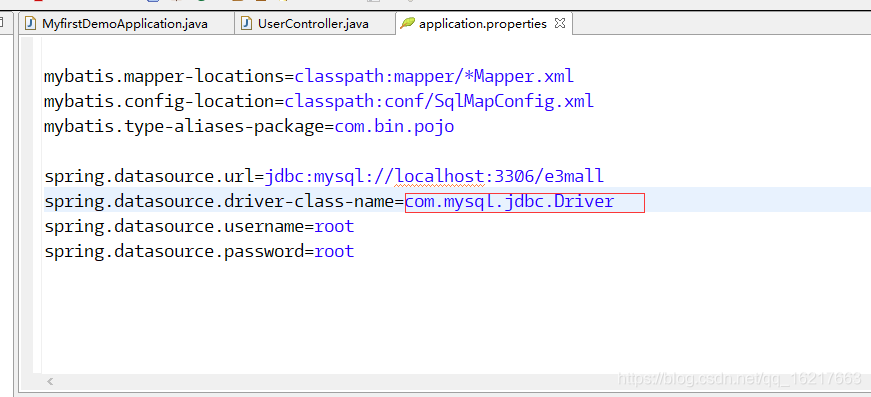Screen dimensions: 871x397
Task: Click the mybatis.type-aliases-package key
Action: click(184, 127)
